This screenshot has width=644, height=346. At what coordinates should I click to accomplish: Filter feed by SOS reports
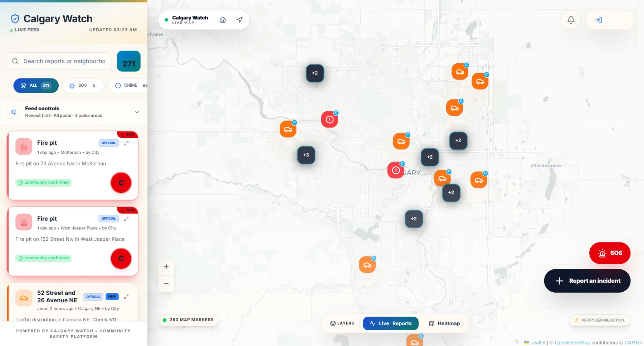(83, 86)
